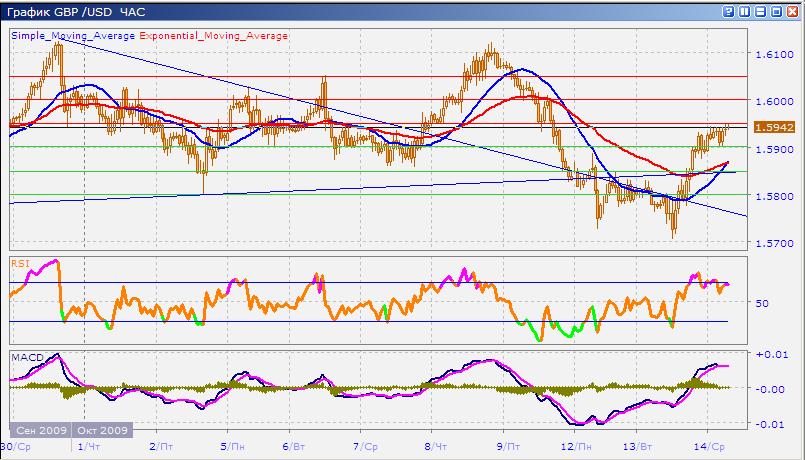Click the 14/Ср date marker
The width and height of the screenshot is (805, 460).
point(715,447)
